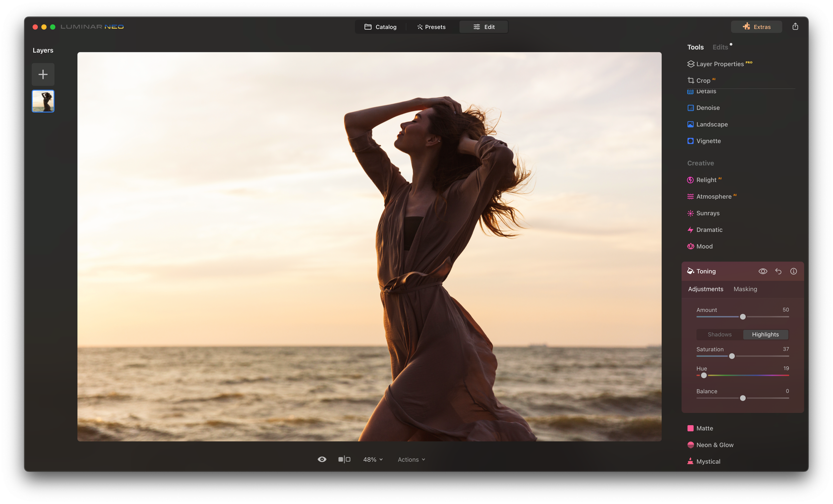Open the Vignette tool

pyautogui.click(x=709, y=141)
